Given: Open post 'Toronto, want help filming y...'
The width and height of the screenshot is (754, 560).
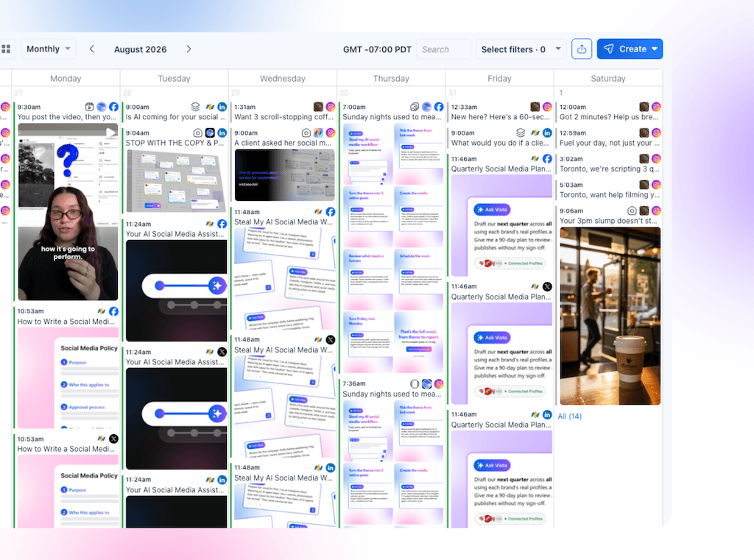Looking at the screenshot, I should pos(609,195).
